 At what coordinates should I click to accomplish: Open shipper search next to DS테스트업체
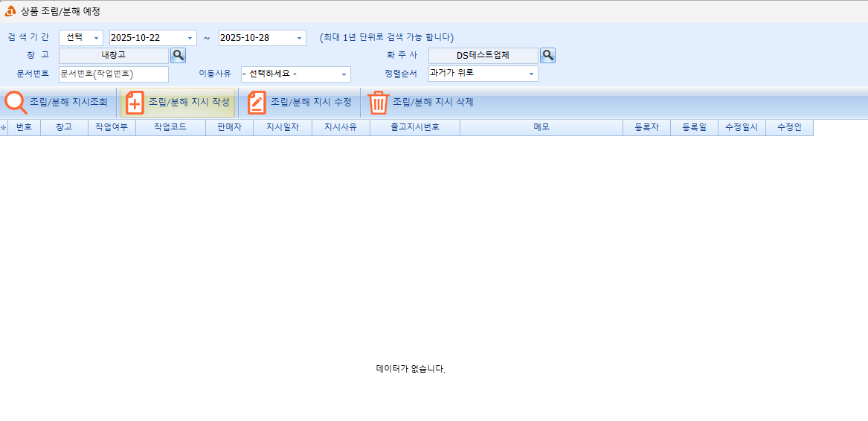point(547,56)
